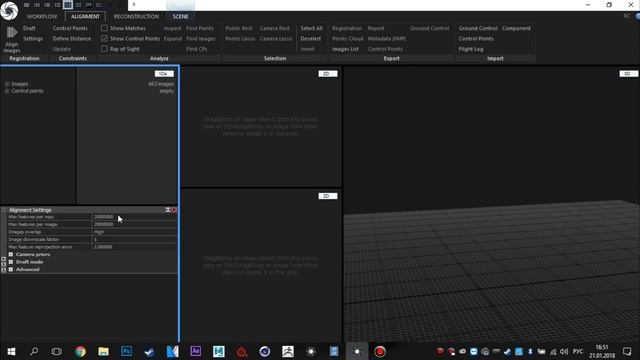Toggle the Show Control Points checkbox
Image resolution: width=640 pixels, height=360 pixels.
pos(104,38)
